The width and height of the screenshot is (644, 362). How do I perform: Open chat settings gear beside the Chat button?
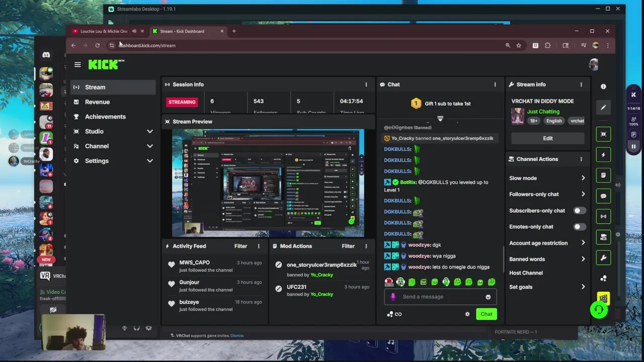467,314
